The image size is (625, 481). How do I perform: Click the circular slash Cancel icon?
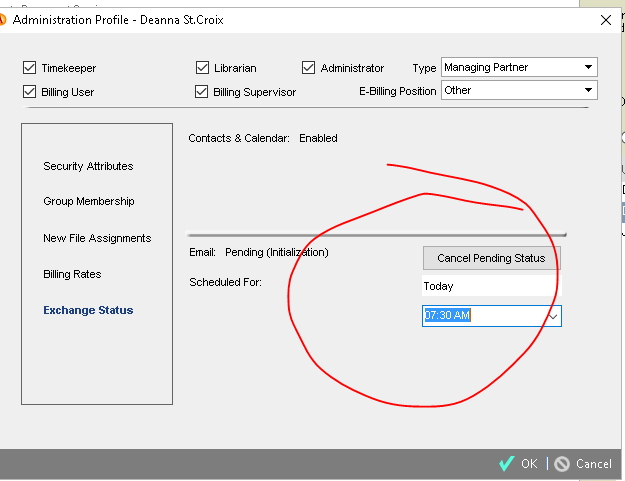coord(562,464)
